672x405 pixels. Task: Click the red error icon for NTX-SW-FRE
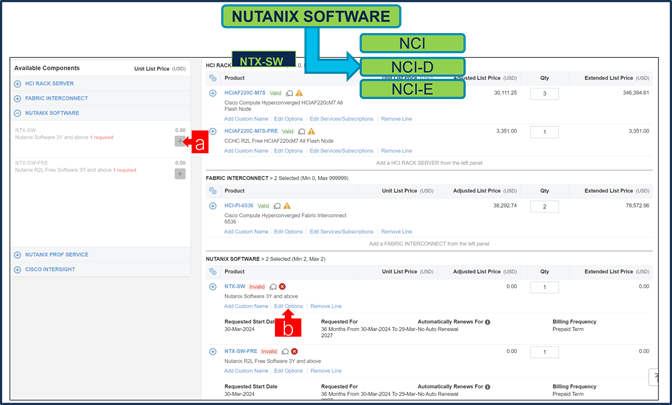pos(294,351)
